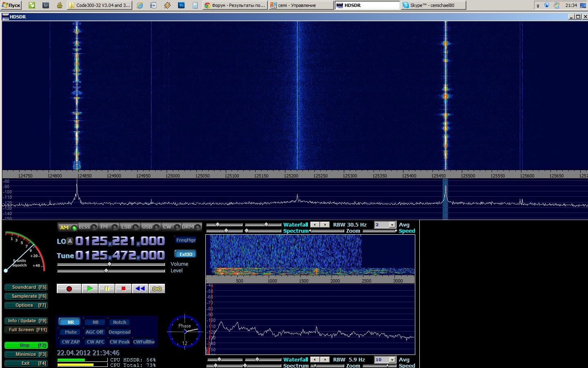The width and height of the screenshot is (588, 368).
Task: Click the 125200 signal in the waterfall
Action: tap(297, 95)
